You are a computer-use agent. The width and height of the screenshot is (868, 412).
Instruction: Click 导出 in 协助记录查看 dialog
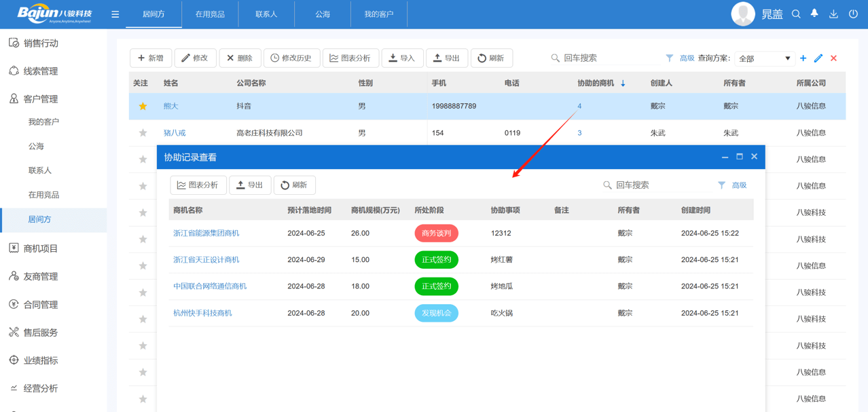[251, 185]
